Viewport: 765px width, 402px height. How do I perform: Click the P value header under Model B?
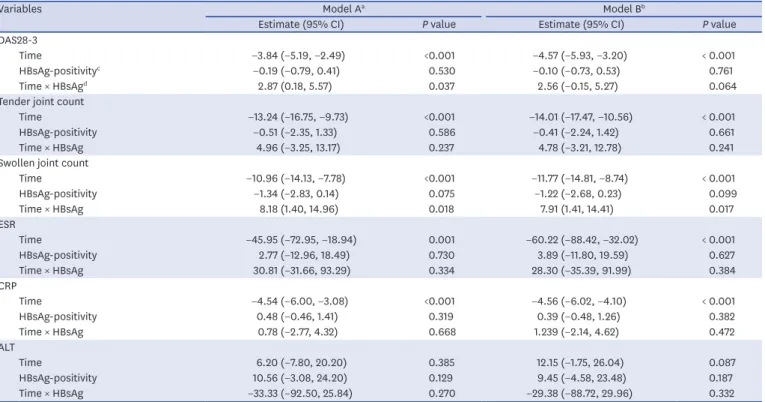(x=719, y=24)
